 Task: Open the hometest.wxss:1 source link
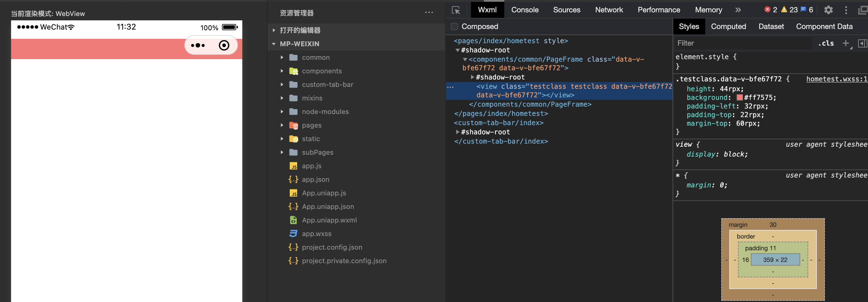(x=836, y=79)
